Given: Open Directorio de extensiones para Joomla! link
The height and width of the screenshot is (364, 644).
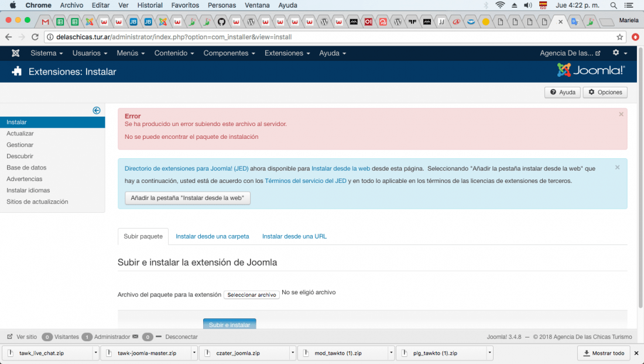Looking at the screenshot, I should 186,168.
